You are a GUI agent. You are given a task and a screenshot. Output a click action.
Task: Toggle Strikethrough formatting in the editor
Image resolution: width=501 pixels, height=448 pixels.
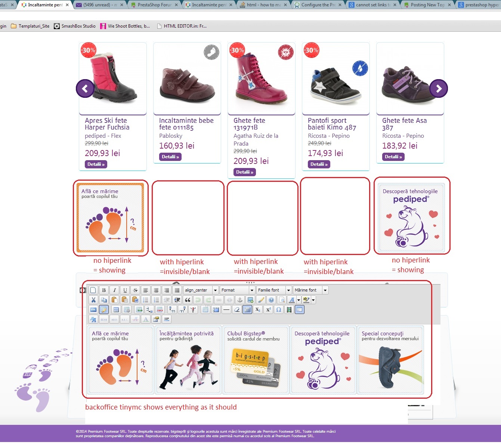135,290
